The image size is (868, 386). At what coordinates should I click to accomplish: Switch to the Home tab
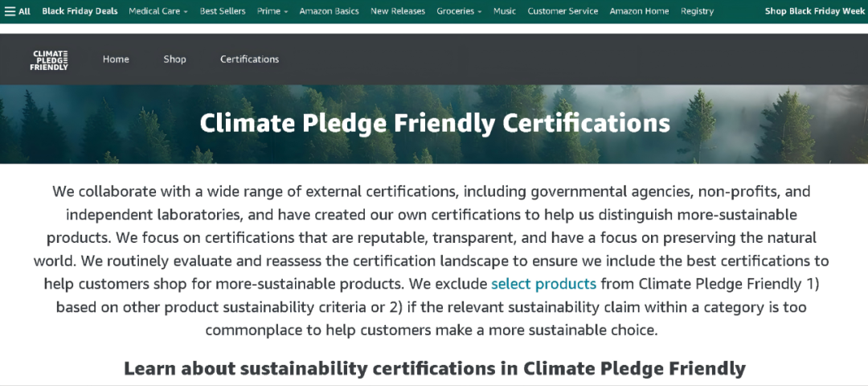116,60
